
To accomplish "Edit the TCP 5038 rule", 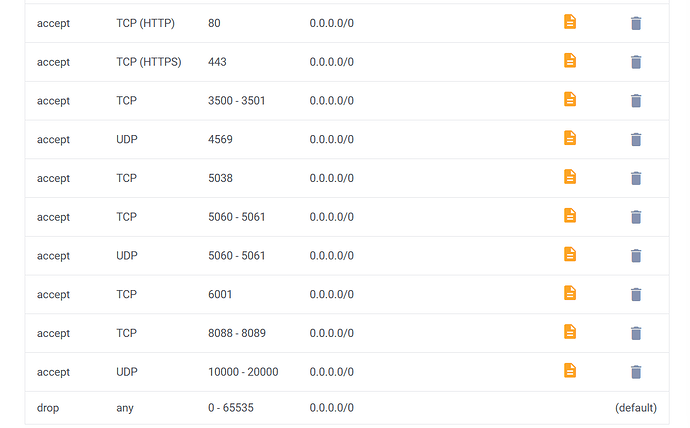I will [570, 176].
